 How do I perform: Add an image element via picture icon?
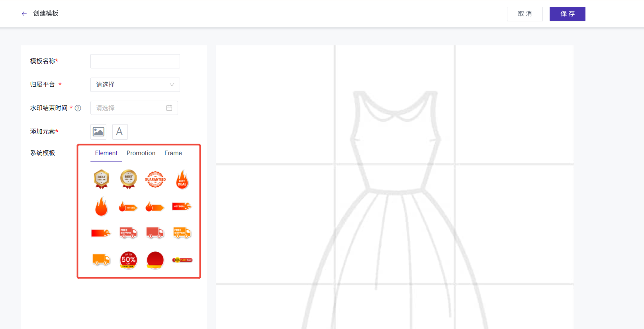pos(98,132)
